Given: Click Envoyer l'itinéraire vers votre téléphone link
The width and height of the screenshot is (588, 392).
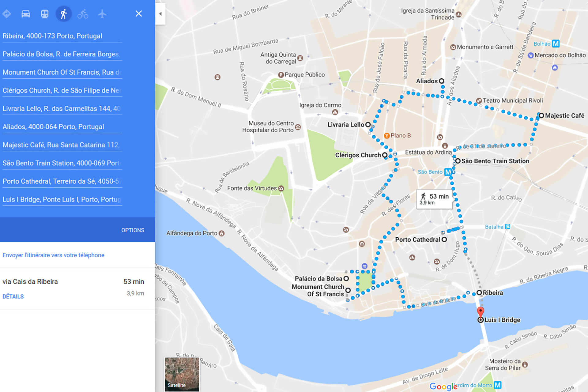Looking at the screenshot, I should coord(53,255).
